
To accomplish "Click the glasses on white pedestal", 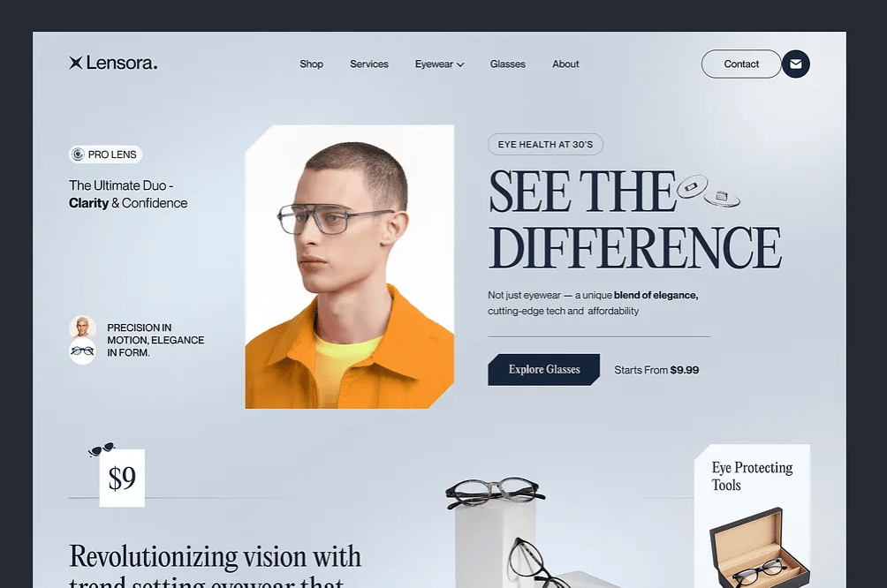I will tap(495, 492).
